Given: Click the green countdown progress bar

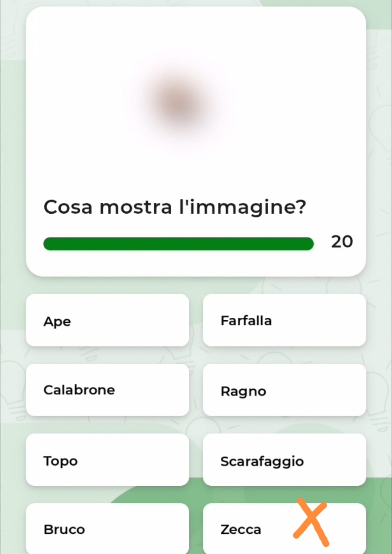Looking at the screenshot, I should coord(178,244).
